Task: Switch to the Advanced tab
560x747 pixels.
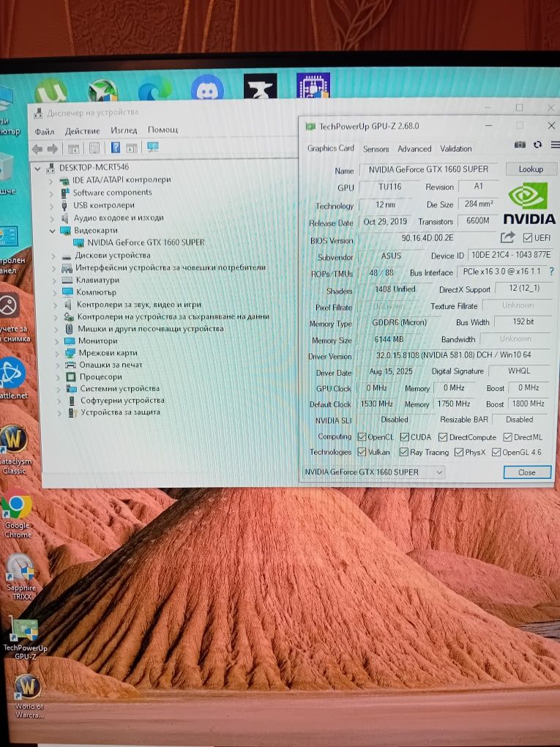Action: tap(414, 149)
